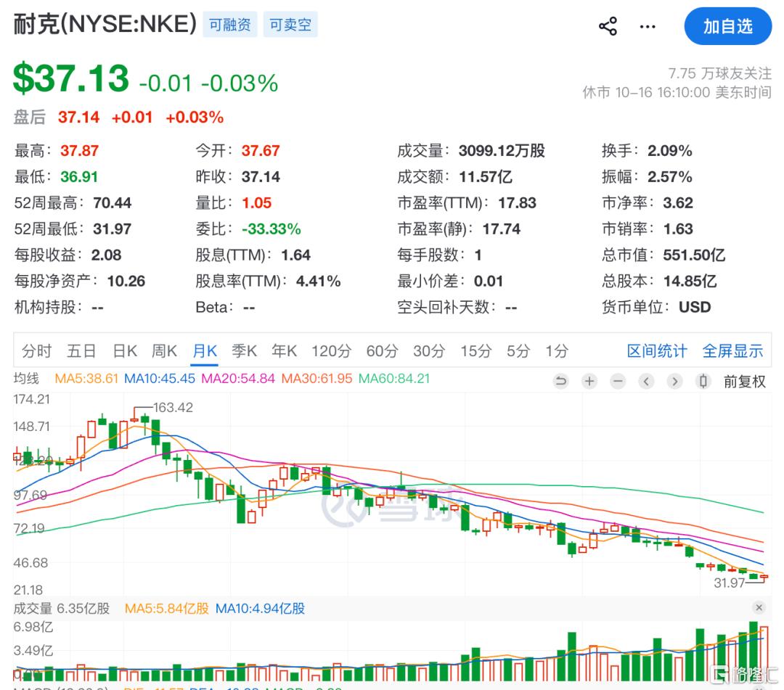Close the volume indicator panel
This screenshot has height=690, width=784.
tap(759, 607)
